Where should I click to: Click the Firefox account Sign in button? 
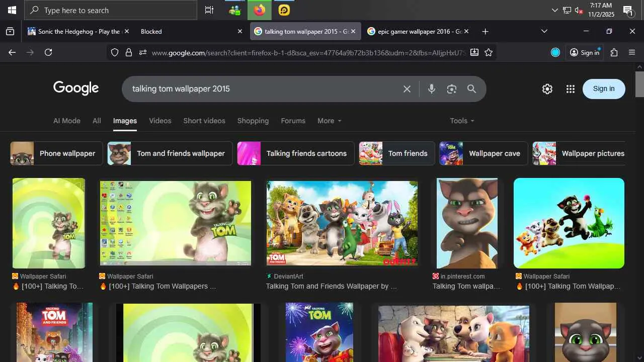point(585,52)
